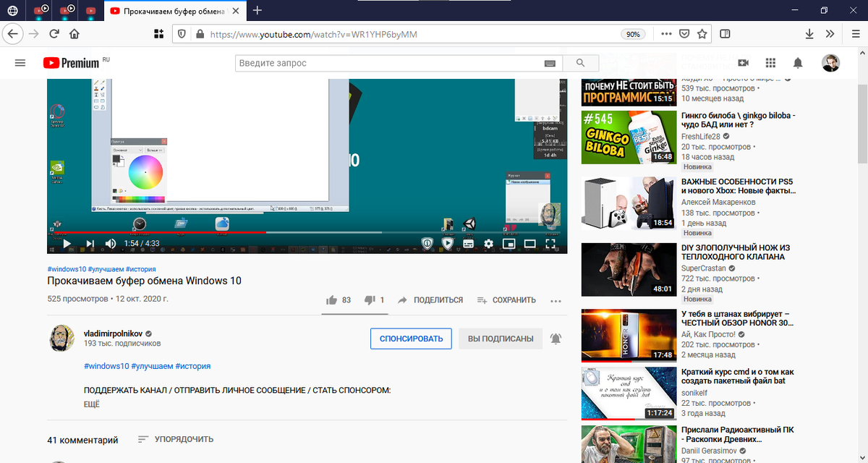Screen dimensions: 868x463
Task: Click #история hashtag above the title
Action: (x=140, y=269)
